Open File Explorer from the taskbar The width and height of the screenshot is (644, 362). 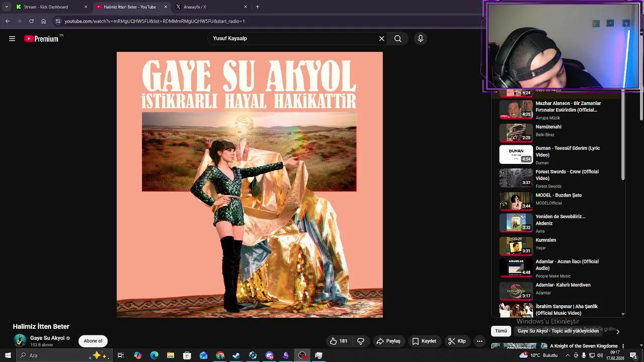pos(171,355)
